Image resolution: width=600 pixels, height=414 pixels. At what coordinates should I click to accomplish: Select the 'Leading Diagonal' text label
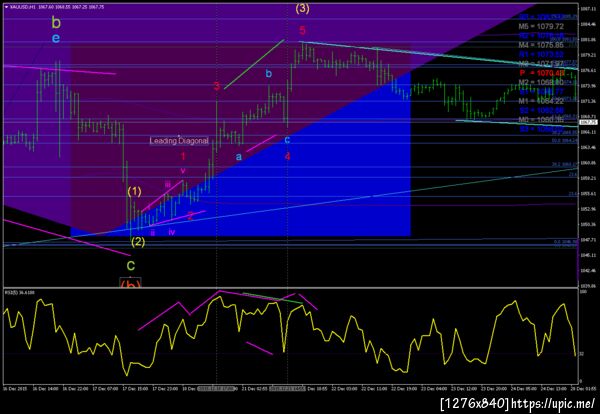click(179, 141)
